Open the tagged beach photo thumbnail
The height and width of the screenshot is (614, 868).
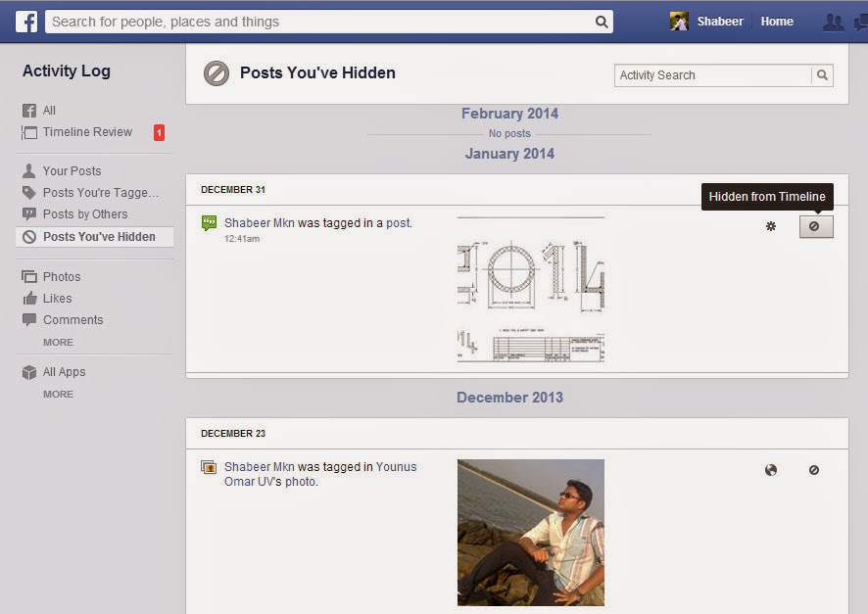[x=531, y=533]
